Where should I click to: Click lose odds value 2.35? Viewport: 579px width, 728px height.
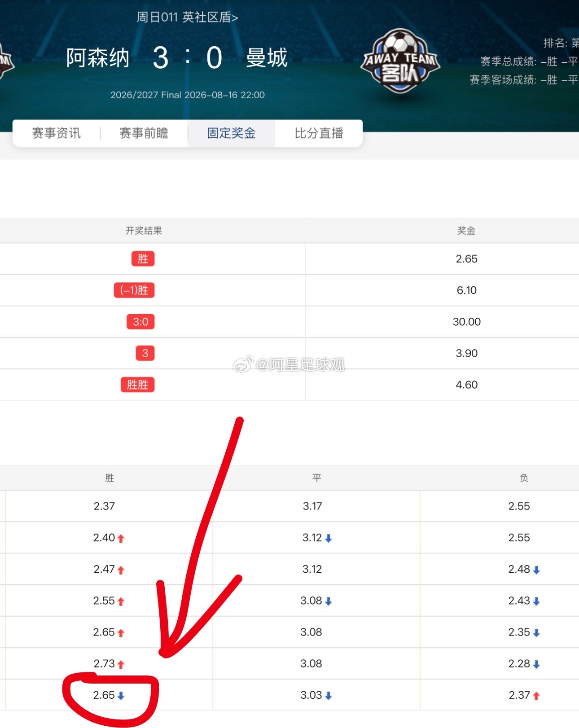(519, 632)
